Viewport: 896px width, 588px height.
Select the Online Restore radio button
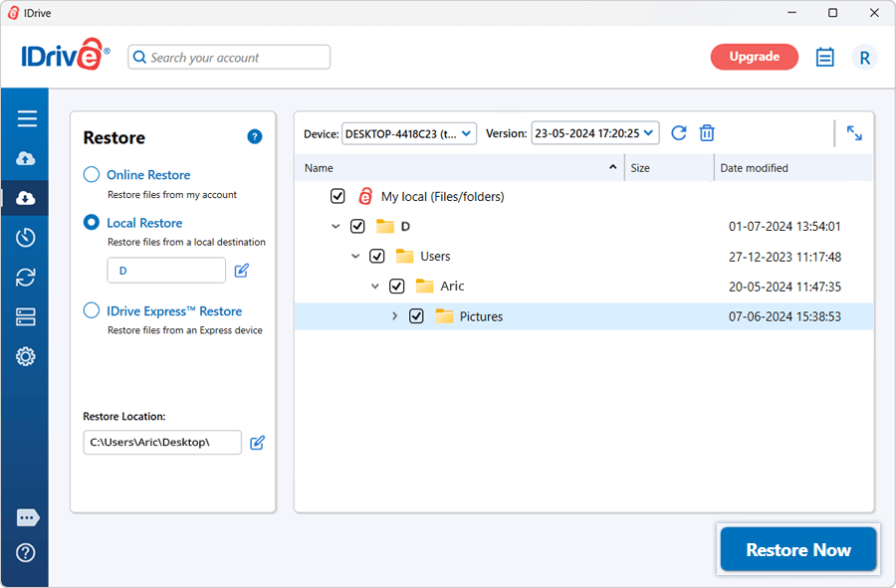(x=92, y=175)
